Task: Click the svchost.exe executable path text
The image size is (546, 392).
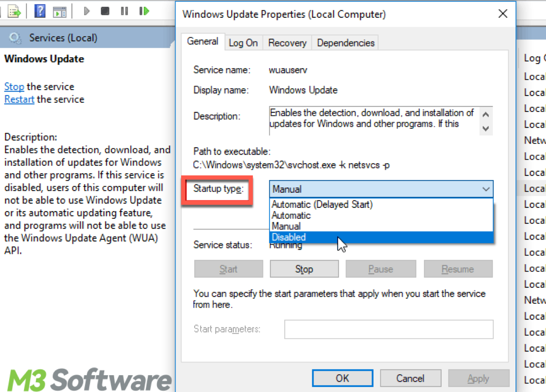Action: [292, 165]
